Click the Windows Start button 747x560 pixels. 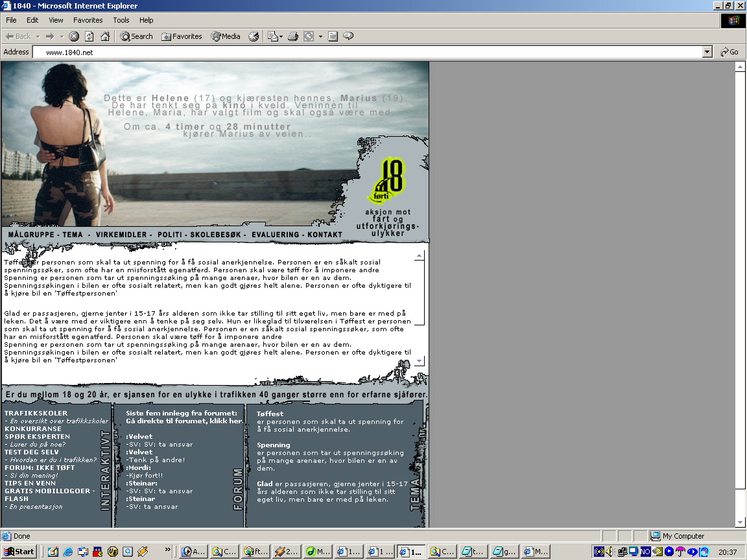tap(19, 552)
